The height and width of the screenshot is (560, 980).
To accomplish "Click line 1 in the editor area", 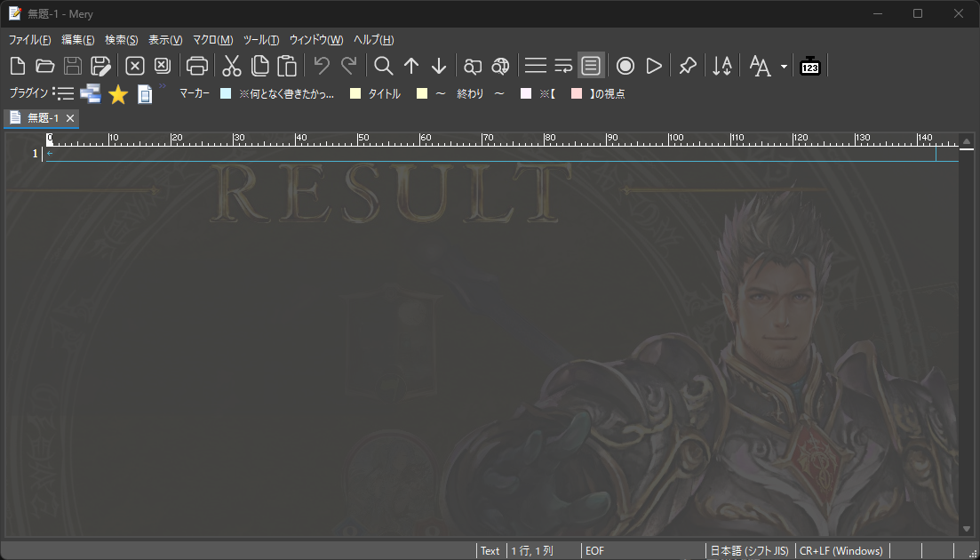I will [502, 154].
